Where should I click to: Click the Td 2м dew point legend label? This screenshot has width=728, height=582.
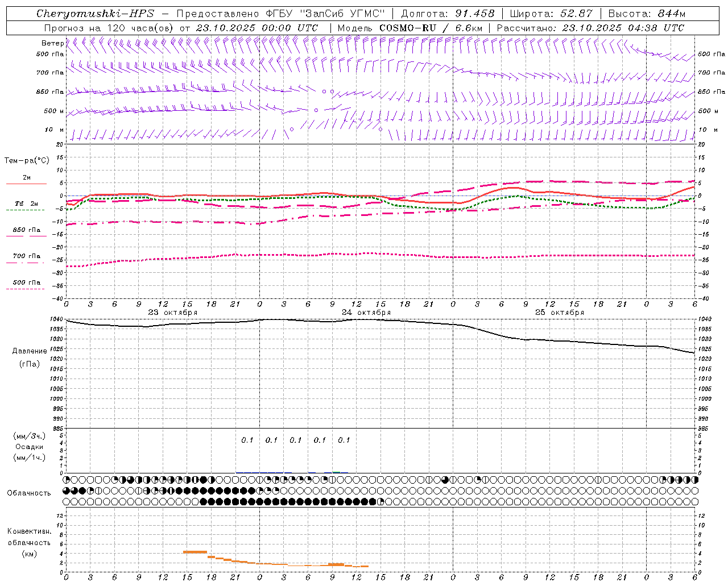26,203
